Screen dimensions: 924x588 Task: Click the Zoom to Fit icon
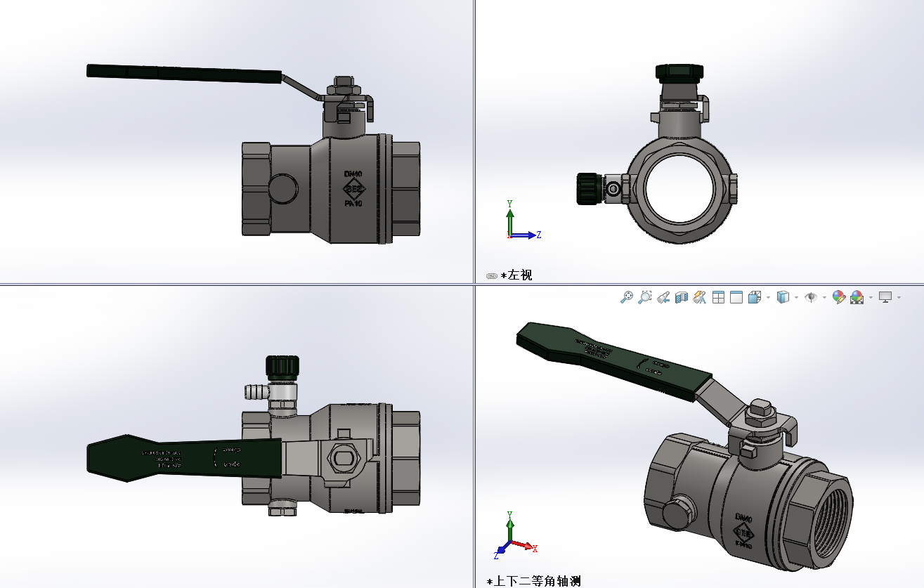(627, 297)
